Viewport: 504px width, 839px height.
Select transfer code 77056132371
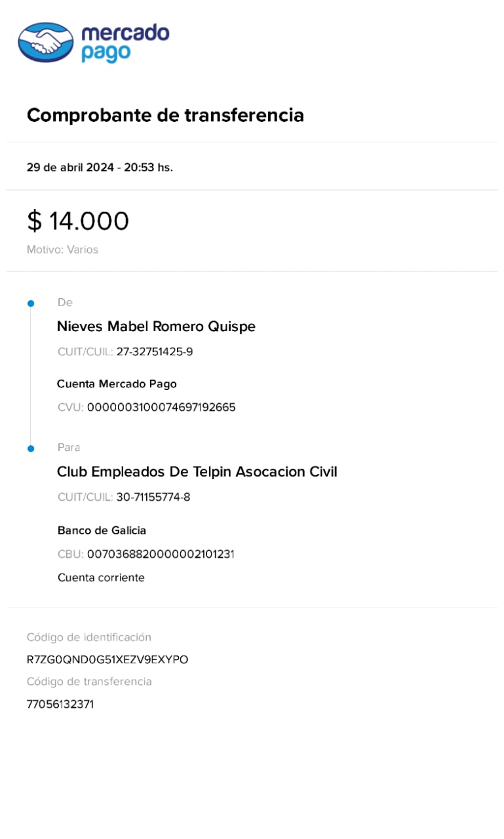point(60,705)
